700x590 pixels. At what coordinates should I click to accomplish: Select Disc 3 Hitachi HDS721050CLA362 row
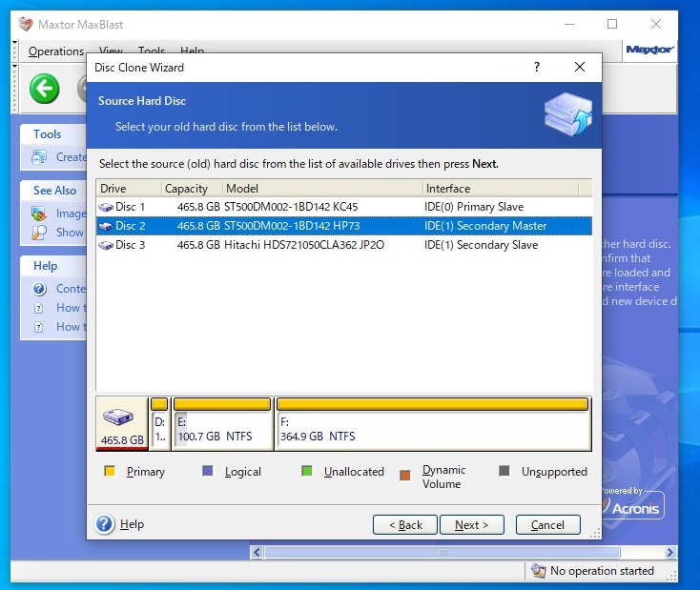(344, 245)
